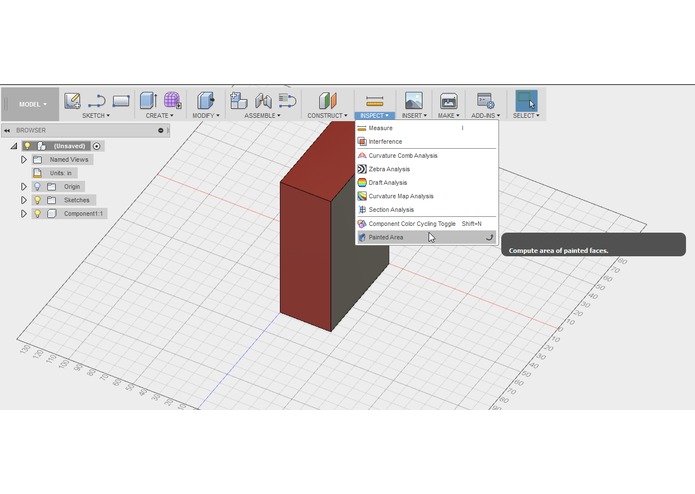Screen dimensions: 695x494
Task: Click the New Component icon
Action: click(238, 101)
